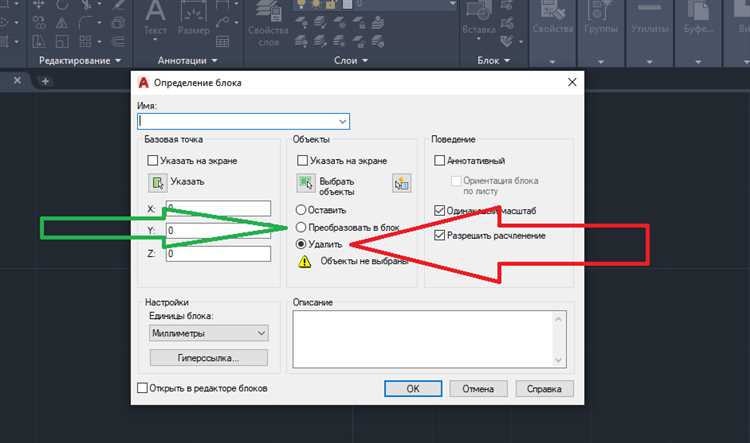Select the Fillet tool in Редактирование panel
Image resolution: width=750 pixels, height=443 pixels.
click(x=86, y=22)
